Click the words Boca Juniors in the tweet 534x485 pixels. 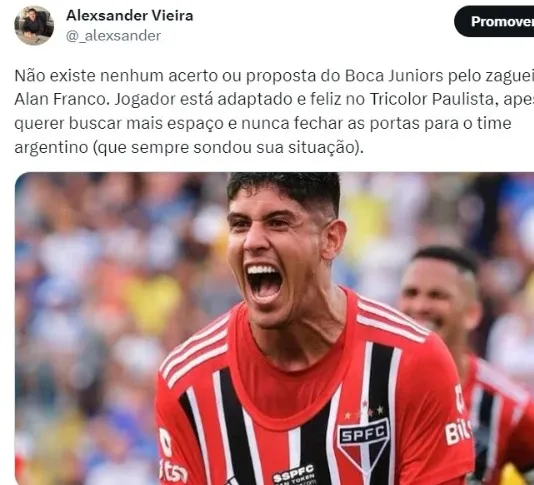pos(394,76)
